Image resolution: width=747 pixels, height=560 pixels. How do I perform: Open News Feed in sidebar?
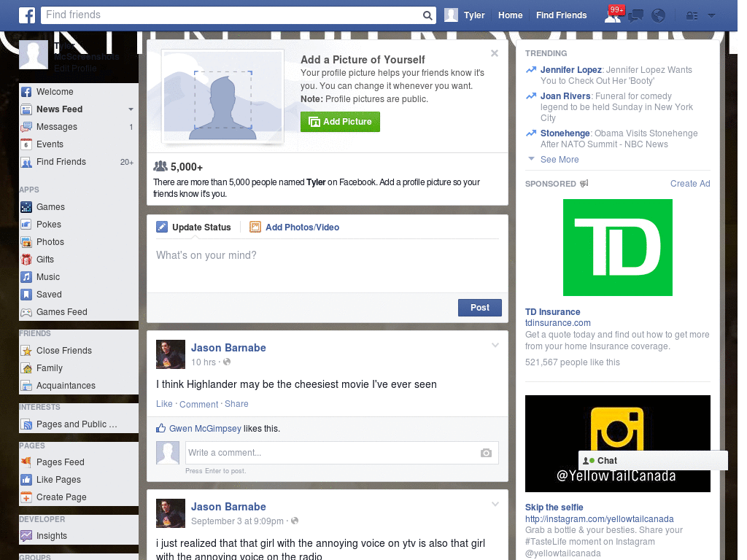pos(60,109)
